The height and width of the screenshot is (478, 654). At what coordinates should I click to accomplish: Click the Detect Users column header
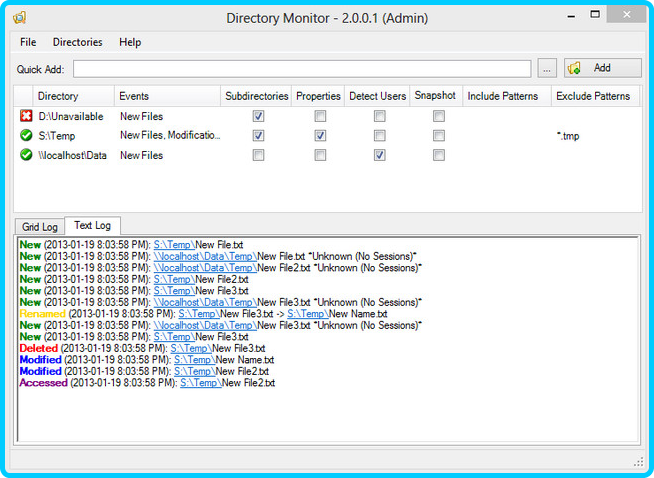(x=377, y=96)
